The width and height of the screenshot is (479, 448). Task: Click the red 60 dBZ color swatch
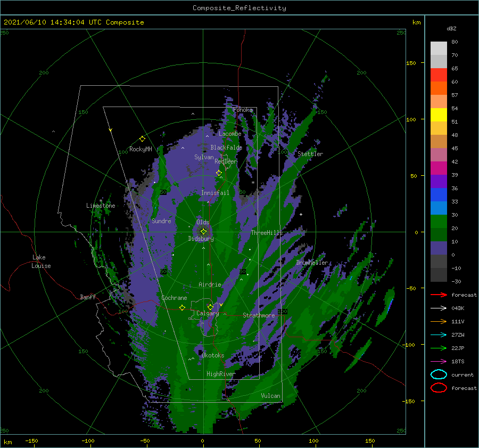(439, 75)
